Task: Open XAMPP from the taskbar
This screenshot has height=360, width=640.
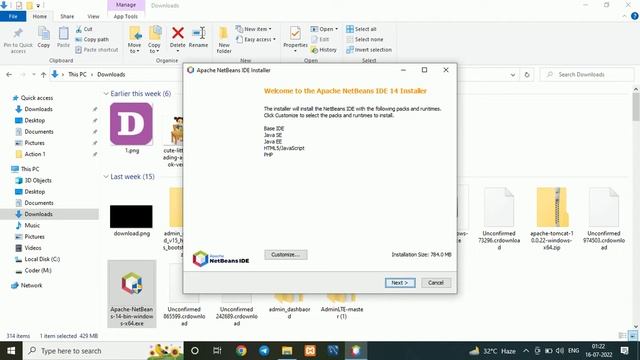Action: pyautogui.click(x=310, y=351)
